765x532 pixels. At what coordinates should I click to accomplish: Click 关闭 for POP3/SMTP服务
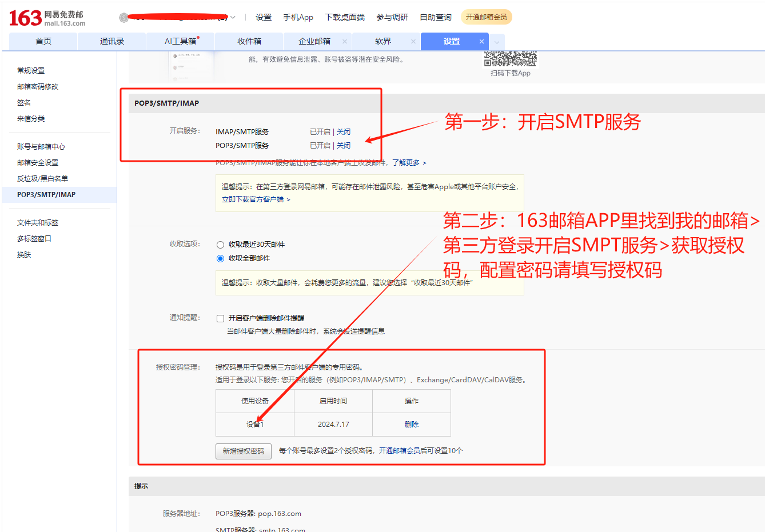344,146
